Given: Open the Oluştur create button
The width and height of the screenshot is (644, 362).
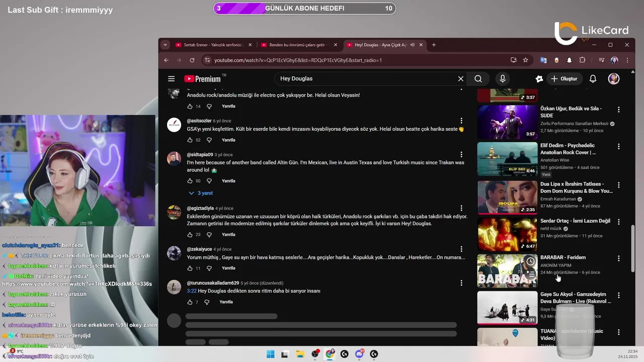Looking at the screenshot, I should [x=565, y=79].
